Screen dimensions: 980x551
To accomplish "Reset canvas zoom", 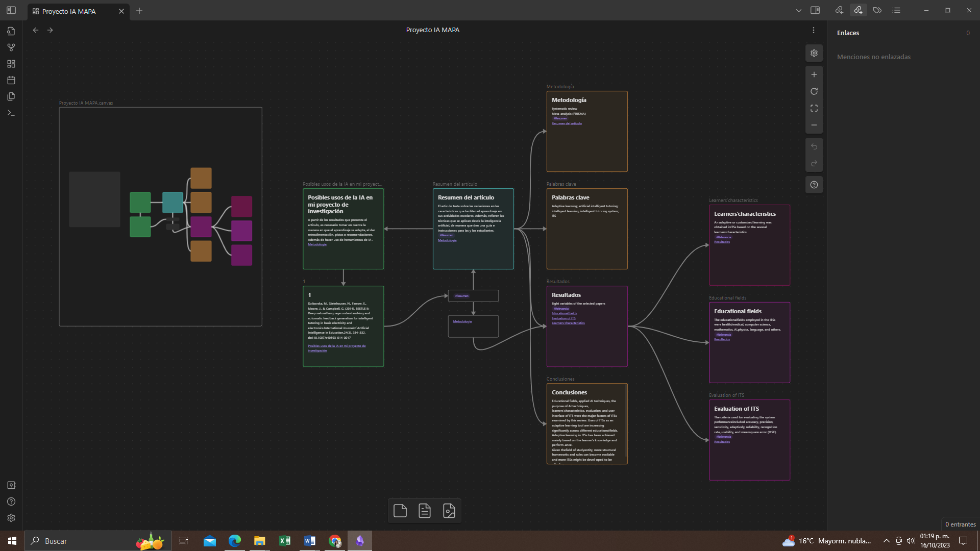I will tap(814, 91).
